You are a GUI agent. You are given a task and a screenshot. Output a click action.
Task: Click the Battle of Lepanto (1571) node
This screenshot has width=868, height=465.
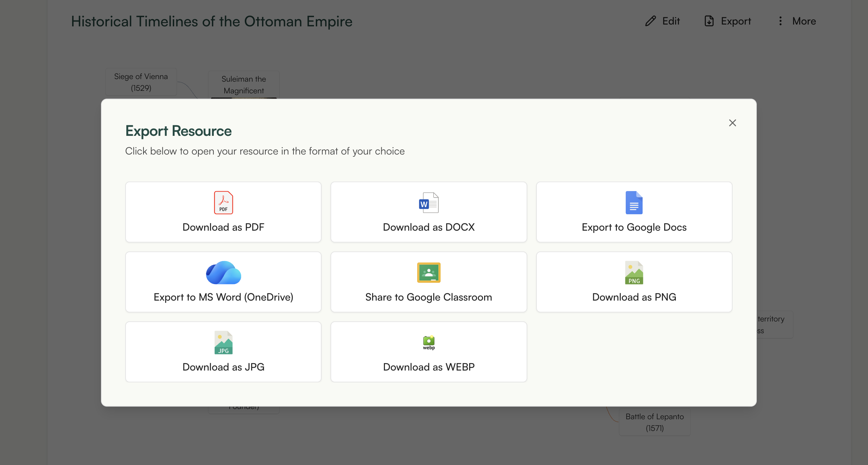pos(654,422)
